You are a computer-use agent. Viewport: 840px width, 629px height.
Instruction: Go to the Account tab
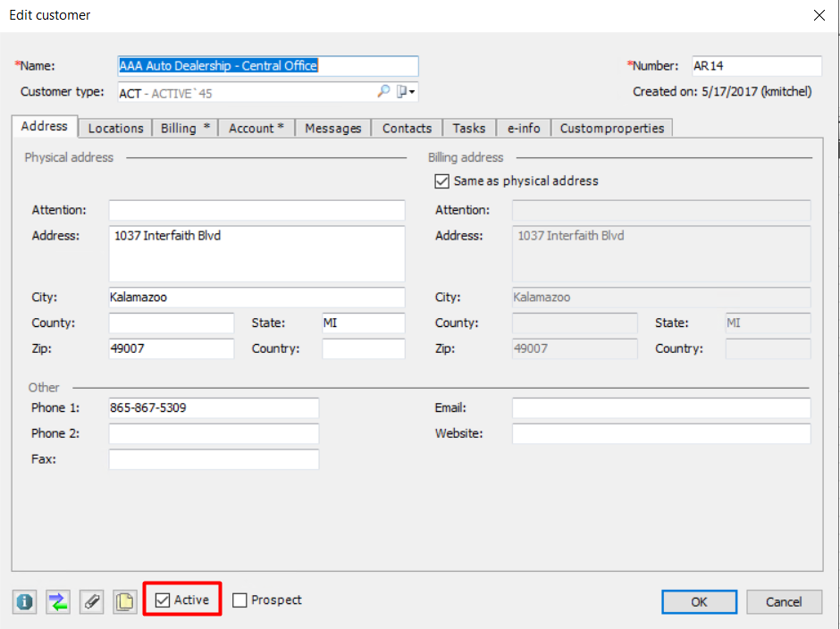(x=256, y=129)
